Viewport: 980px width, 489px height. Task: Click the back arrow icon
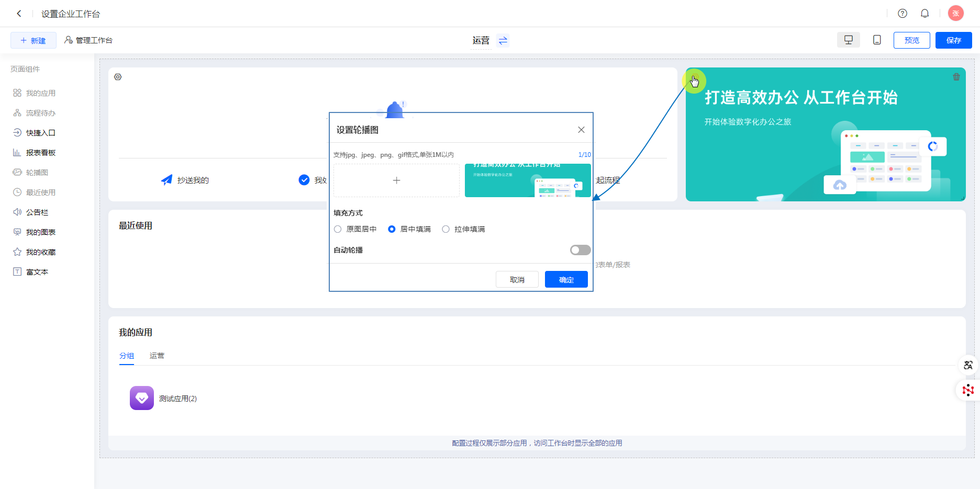[x=19, y=14]
